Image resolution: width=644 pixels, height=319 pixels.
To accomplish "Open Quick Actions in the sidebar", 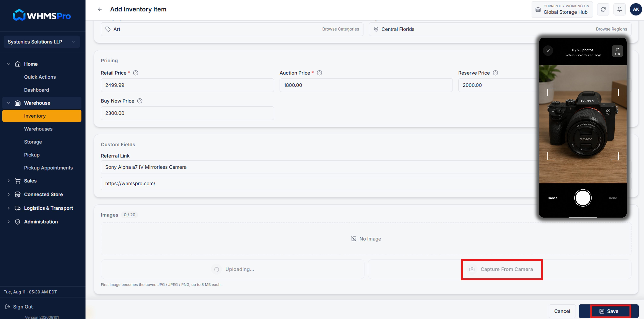I will [x=40, y=77].
